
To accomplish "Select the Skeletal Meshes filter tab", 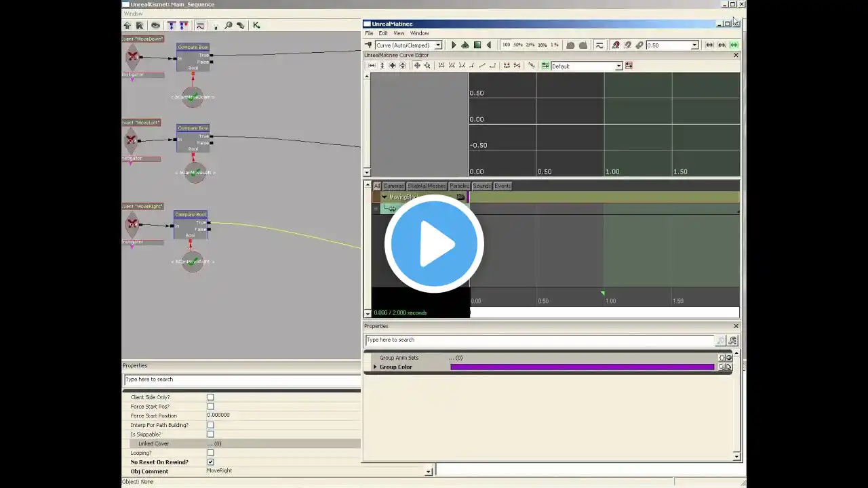I will coord(427,186).
